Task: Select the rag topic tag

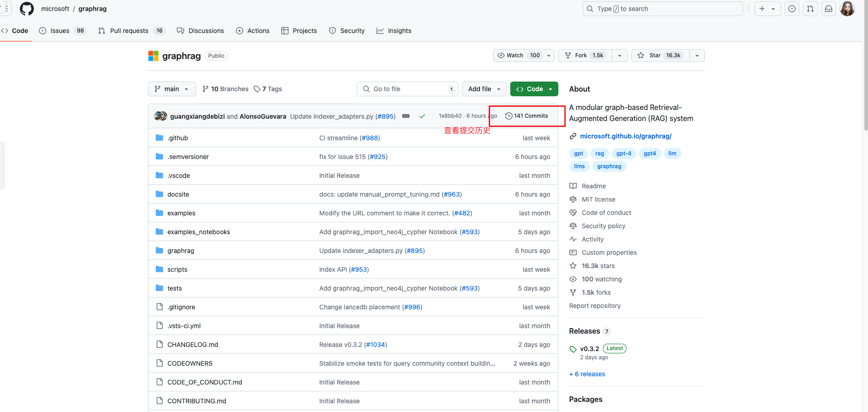Action: tap(600, 154)
